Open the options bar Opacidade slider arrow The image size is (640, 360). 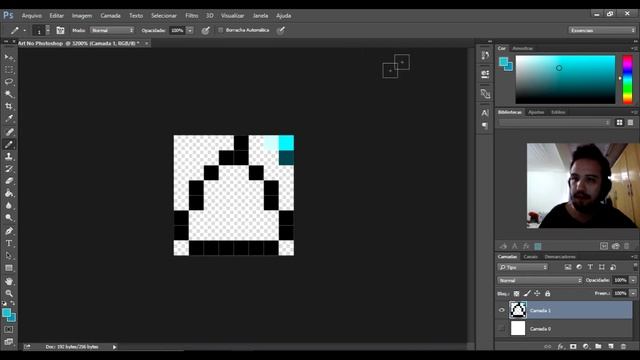(190, 30)
